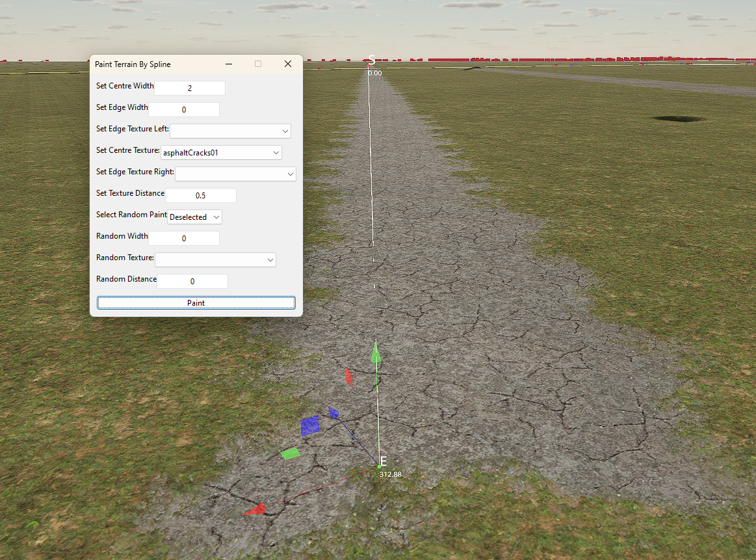Open the Set Centre Texture dropdown
Viewport: 756px width, 560px height.
coord(221,152)
